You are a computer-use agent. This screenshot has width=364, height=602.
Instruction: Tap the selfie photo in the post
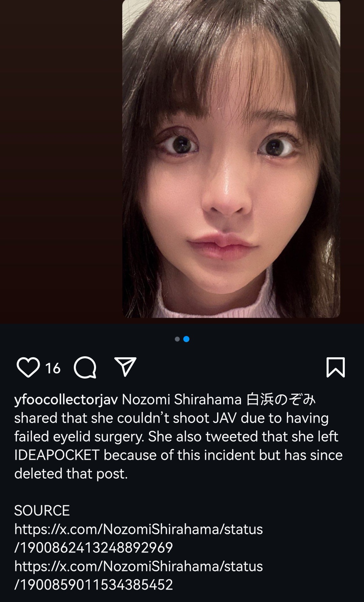click(x=231, y=159)
